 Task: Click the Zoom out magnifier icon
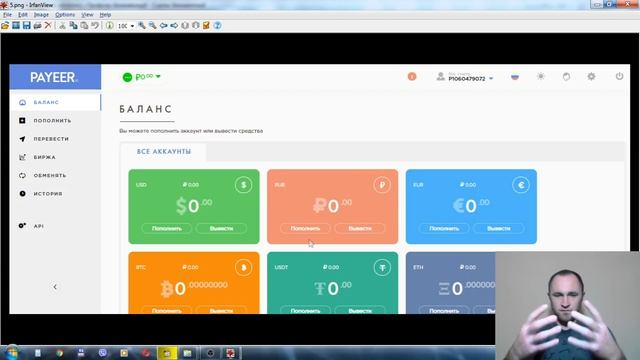(x=152, y=25)
